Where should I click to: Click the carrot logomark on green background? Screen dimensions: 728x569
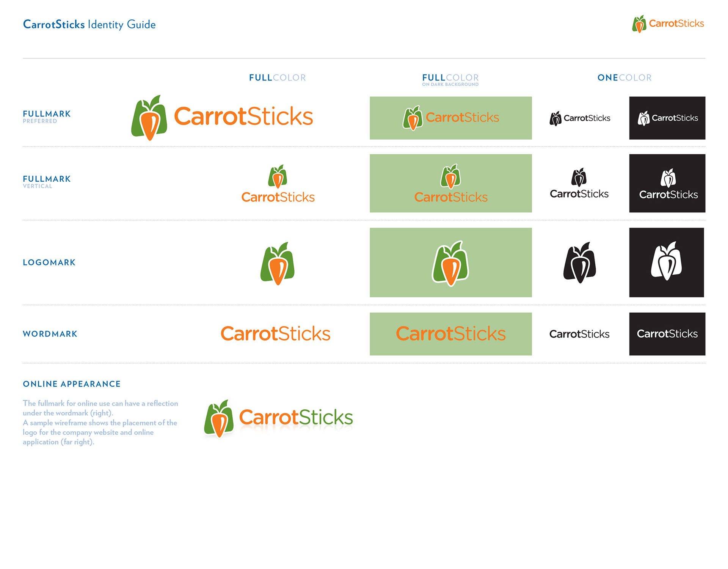(x=450, y=263)
